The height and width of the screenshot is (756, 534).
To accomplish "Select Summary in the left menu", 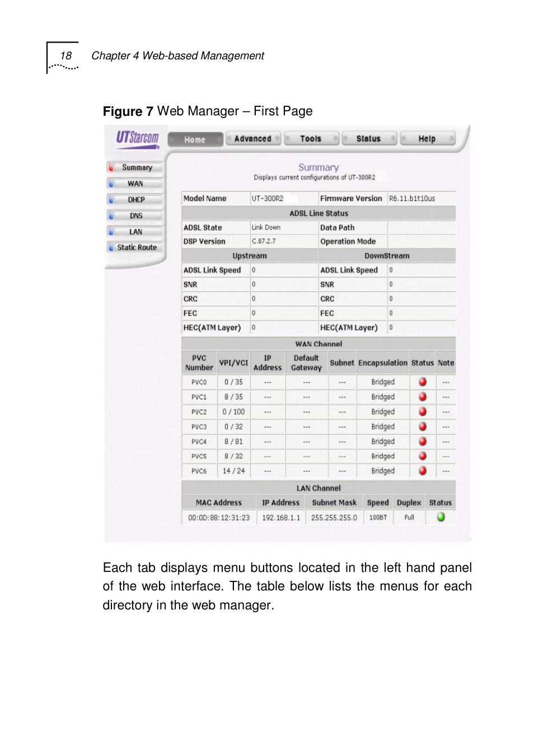I will (x=135, y=167).
